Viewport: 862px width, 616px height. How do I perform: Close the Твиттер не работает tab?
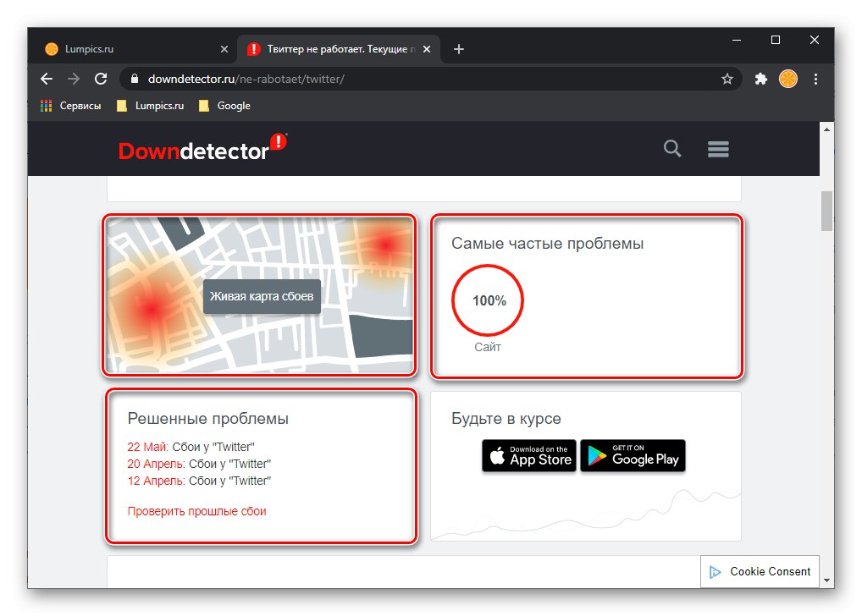point(427,49)
